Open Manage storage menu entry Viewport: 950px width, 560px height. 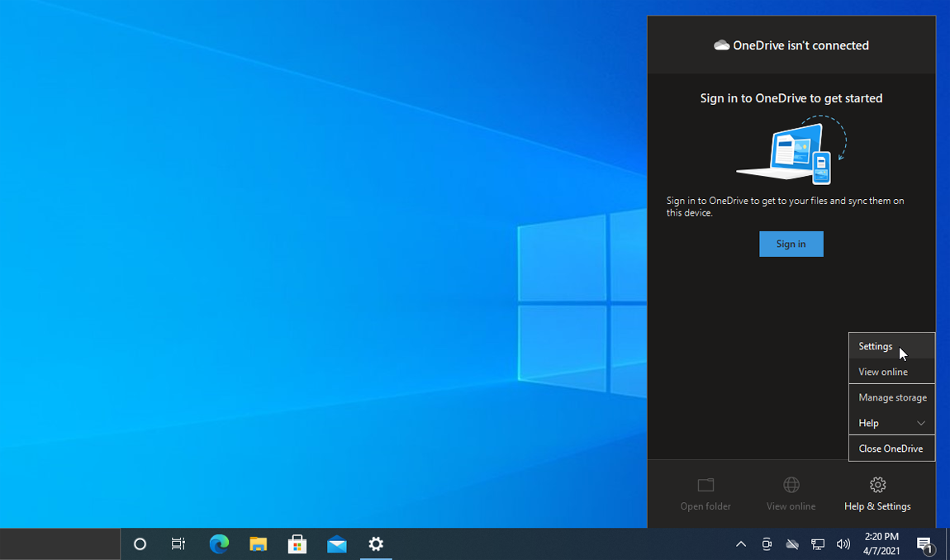[891, 397]
